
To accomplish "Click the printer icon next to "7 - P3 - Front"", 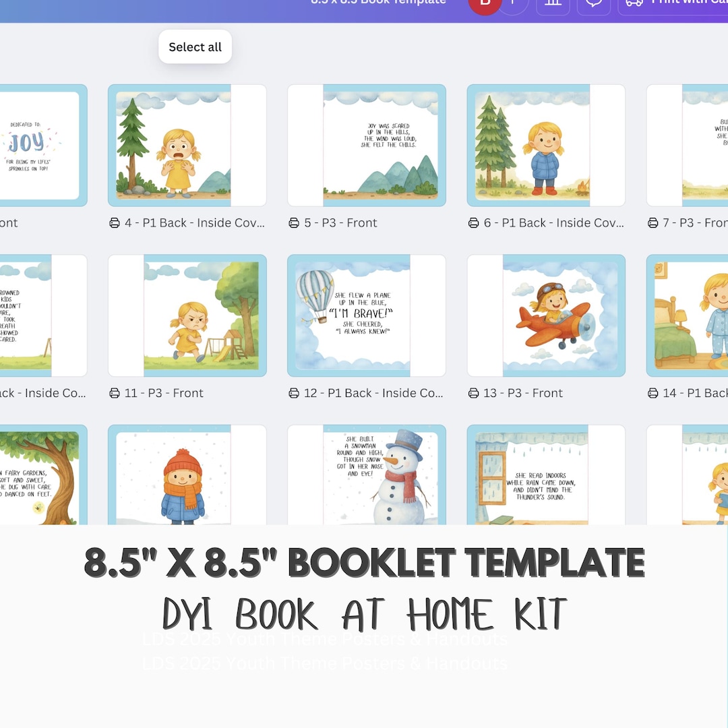I will [x=653, y=222].
